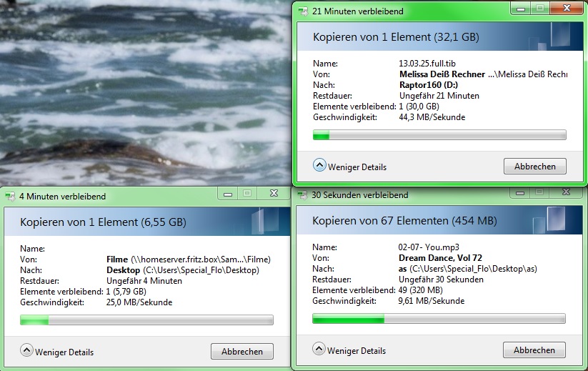Image resolution: width=588 pixels, height=371 pixels.
Task: Click remaining items value 1 (5,79 GB)
Action: pyautogui.click(x=126, y=292)
